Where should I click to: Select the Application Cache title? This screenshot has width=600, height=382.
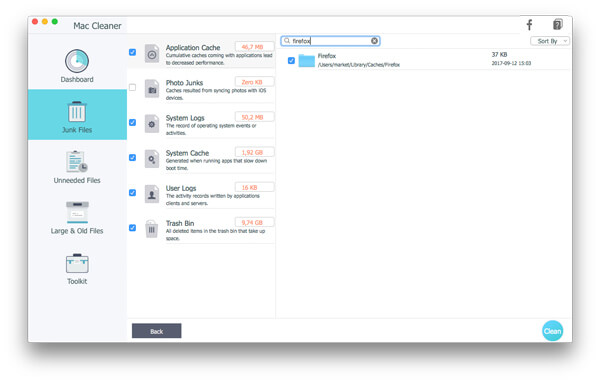click(x=193, y=47)
